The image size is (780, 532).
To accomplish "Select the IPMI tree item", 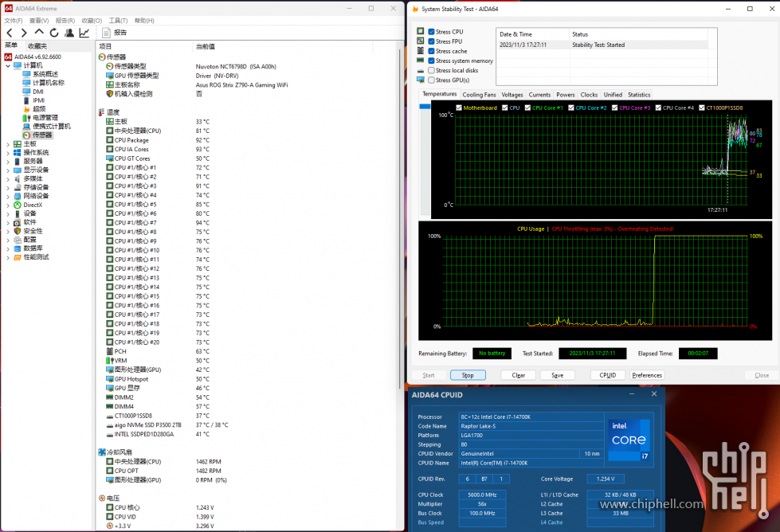I will [38, 100].
